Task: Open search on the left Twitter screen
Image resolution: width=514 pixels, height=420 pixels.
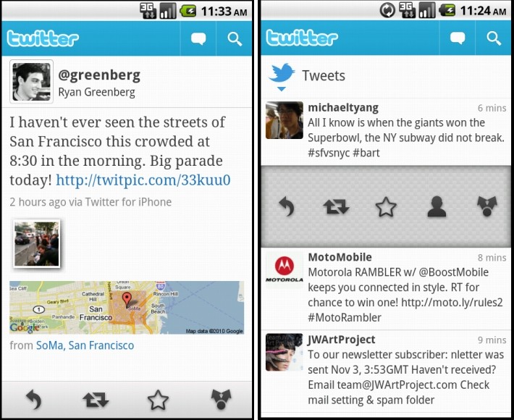Action: [235, 38]
